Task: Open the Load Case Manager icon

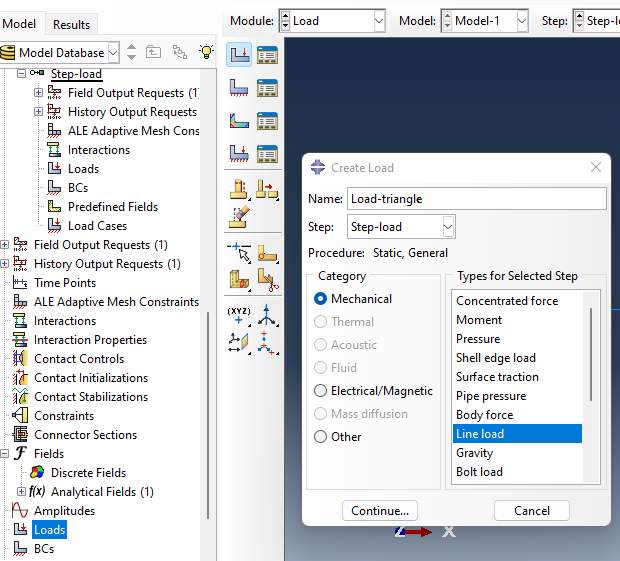Action: click(x=267, y=154)
